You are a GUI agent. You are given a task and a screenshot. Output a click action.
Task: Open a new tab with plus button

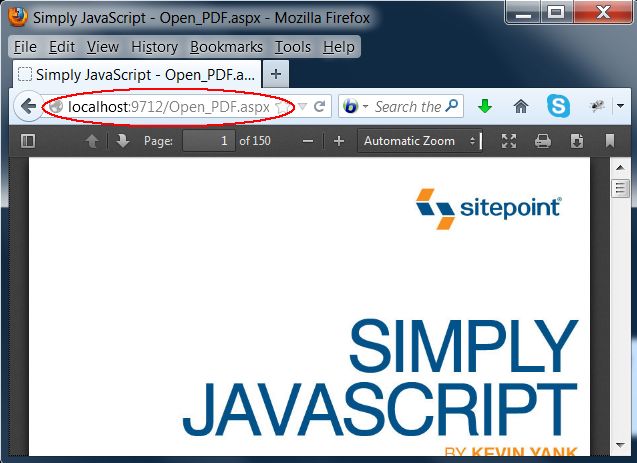[x=276, y=74]
